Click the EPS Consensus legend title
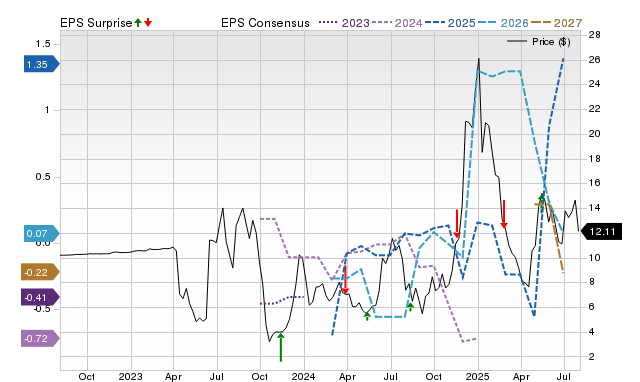Viewport: 640px width, 382px height. click(265, 23)
